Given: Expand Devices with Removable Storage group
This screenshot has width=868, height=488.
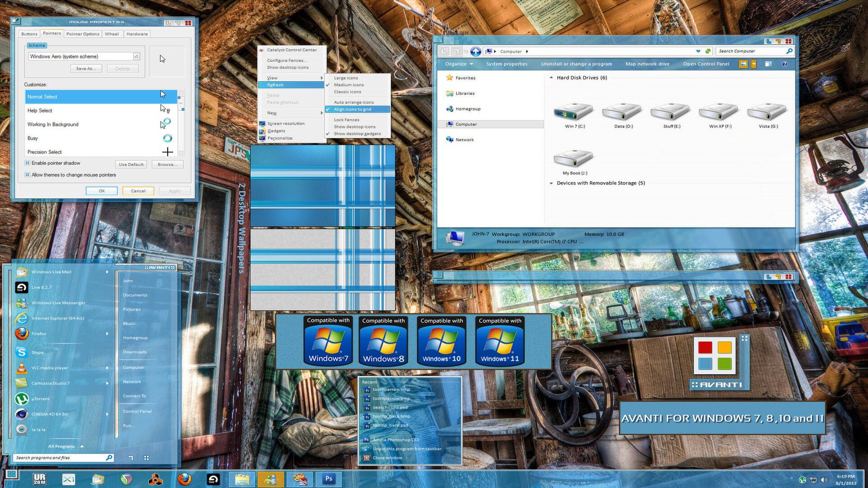Looking at the screenshot, I should click(x=551, y=183).
